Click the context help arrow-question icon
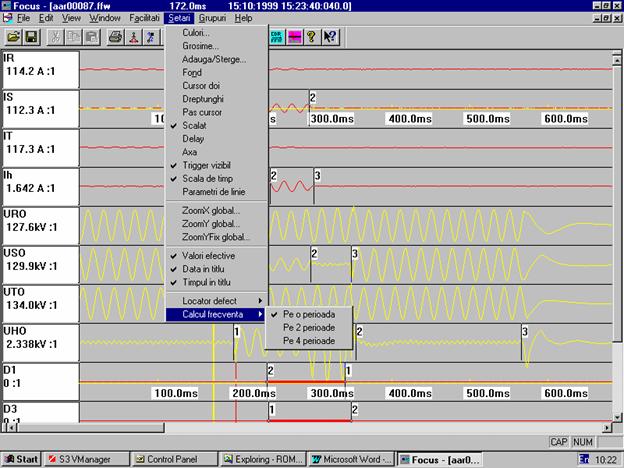 (332, 37)
